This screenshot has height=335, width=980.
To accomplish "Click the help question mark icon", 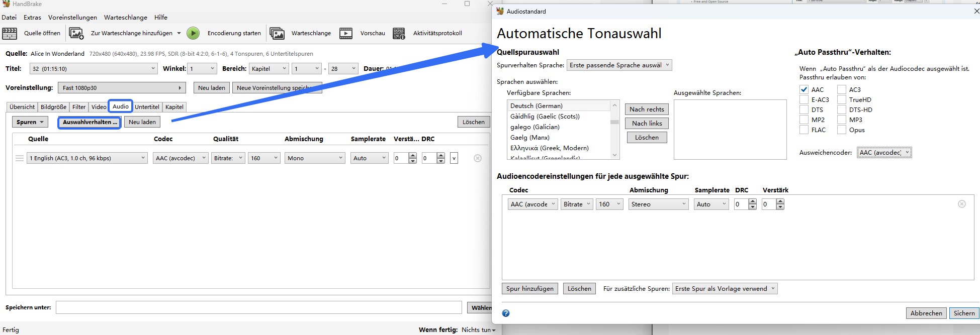I will [x=506, y=313].
